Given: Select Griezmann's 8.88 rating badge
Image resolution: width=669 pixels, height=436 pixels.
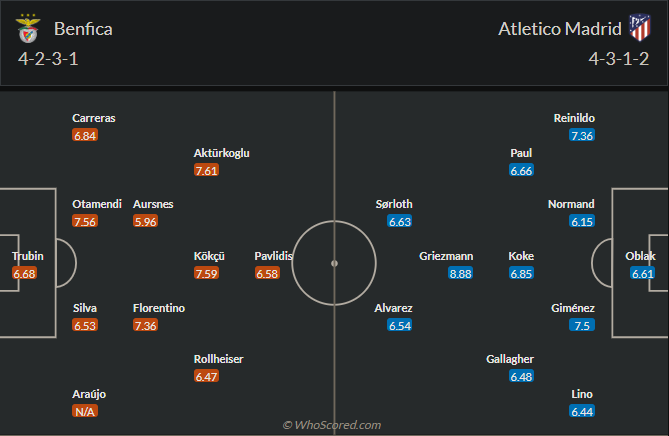Looking at the screenshot, I should coord(460,274).
